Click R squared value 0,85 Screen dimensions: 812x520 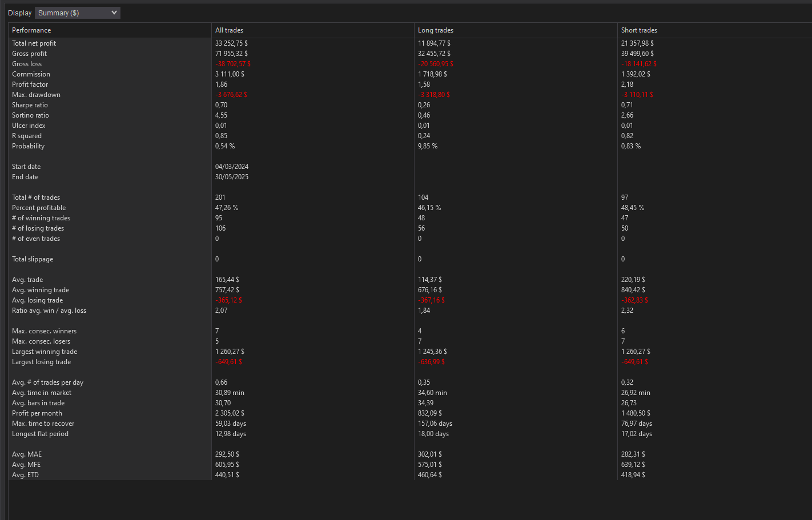(x=221, y=136)
